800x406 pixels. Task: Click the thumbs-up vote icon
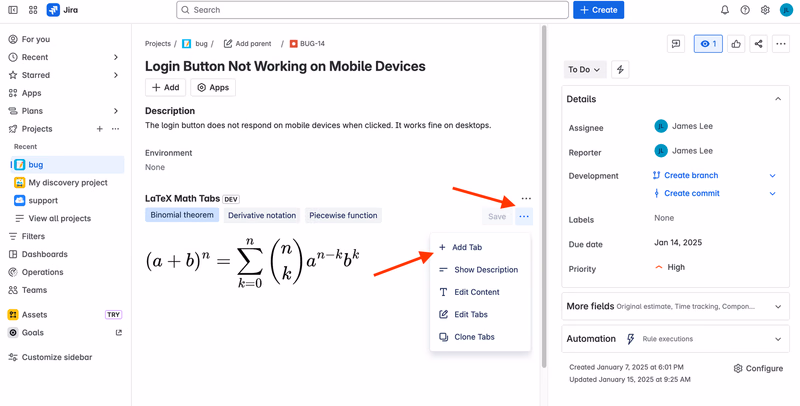point(736,44)
